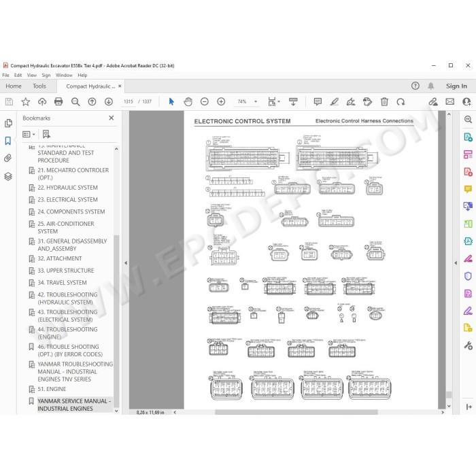
Task: Open bookmark 33. UPPER STRUCTURE
Action: pyautogui.click(x=66, y=271)
